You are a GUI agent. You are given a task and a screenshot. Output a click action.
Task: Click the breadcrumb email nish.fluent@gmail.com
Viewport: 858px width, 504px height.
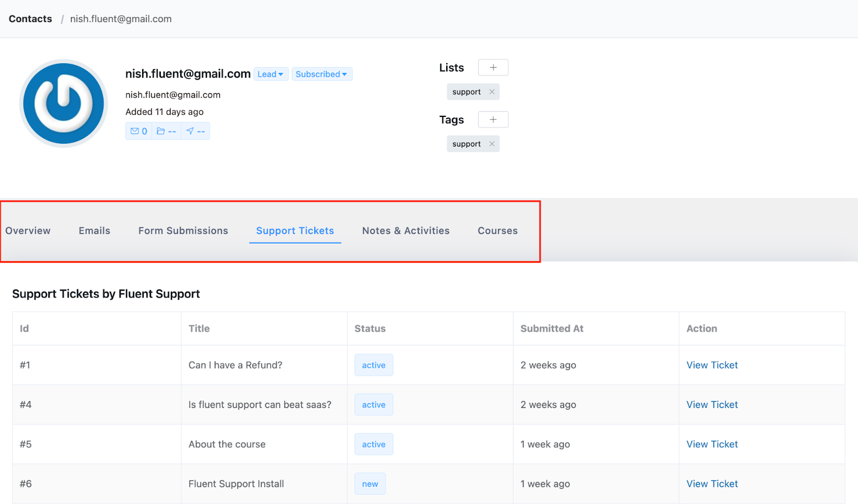[x=121, y=19]
